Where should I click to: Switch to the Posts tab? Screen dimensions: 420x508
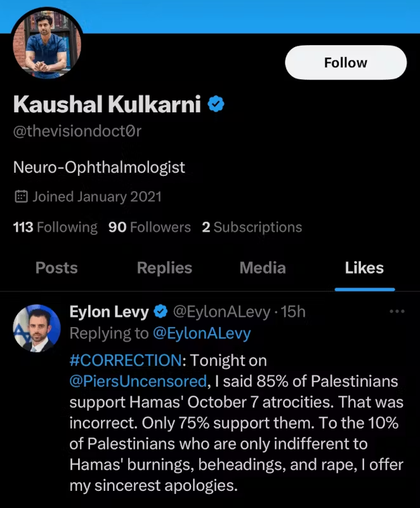tap(56, 268)
